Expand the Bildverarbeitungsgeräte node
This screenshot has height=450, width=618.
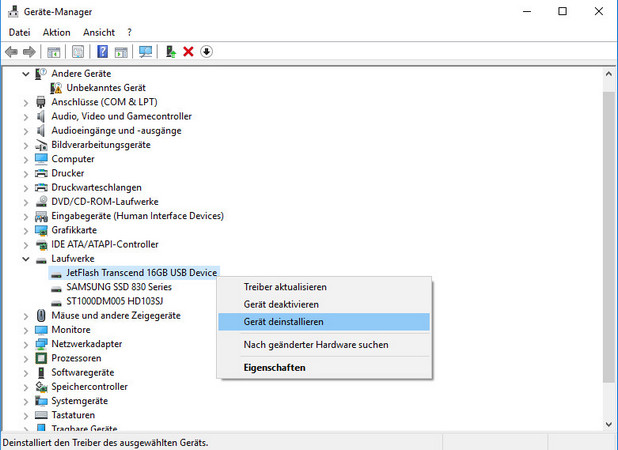click(26, 145)
